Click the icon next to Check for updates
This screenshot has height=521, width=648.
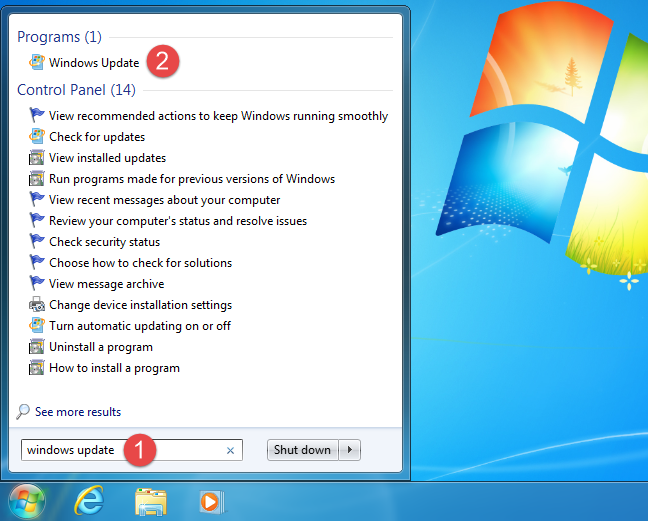[37, 136]
